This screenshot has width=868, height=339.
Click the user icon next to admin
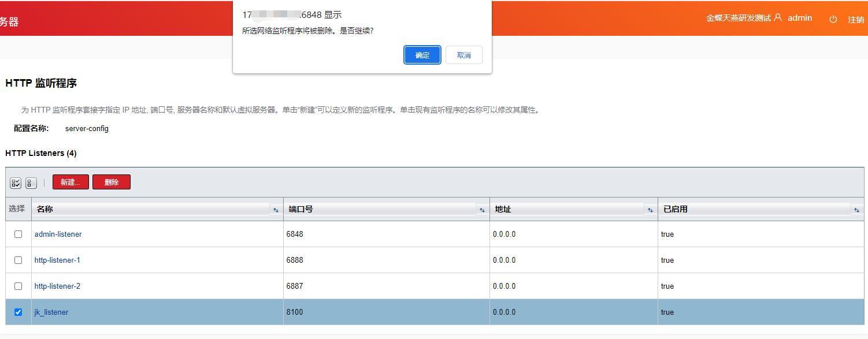(778, 18)
